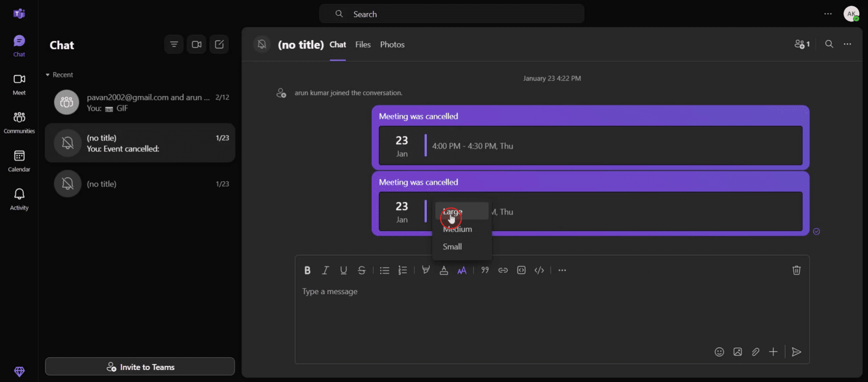Viewport: 868px width, 382px height.
Task: Attach a file to the message
Action: pyautogui.click(x=756, y=352)
